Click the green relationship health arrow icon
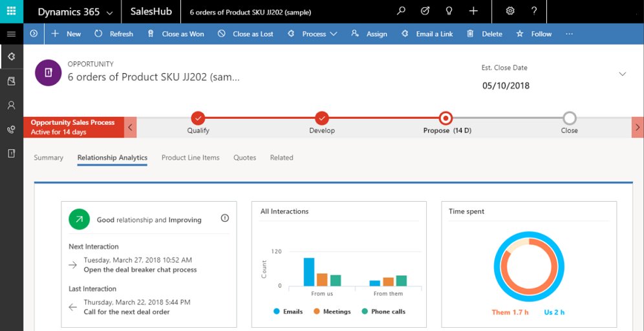 [79, 219]
